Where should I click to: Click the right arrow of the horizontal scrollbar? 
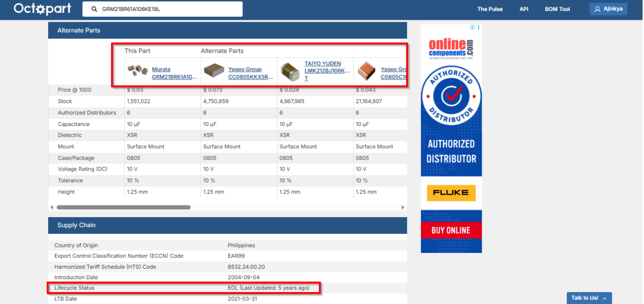403,207
